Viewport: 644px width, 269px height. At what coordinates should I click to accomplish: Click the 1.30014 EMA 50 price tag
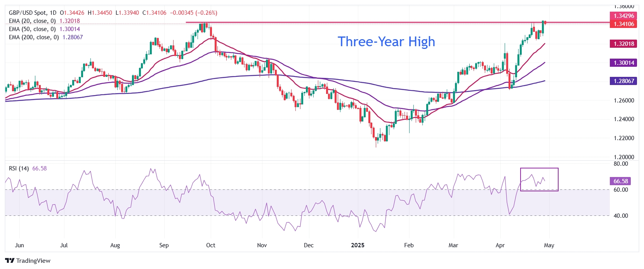click(x=624, y=63)
